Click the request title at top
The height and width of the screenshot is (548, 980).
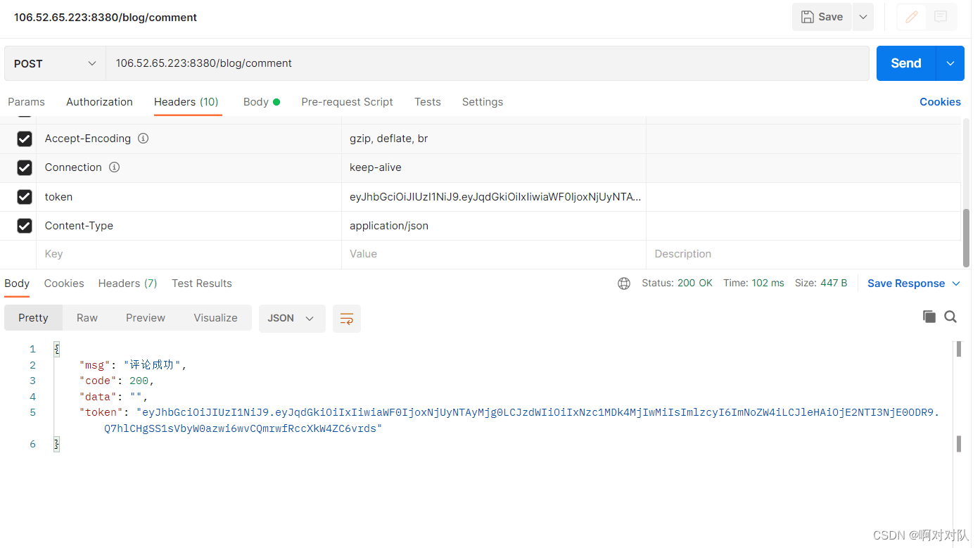coord(106,18)
